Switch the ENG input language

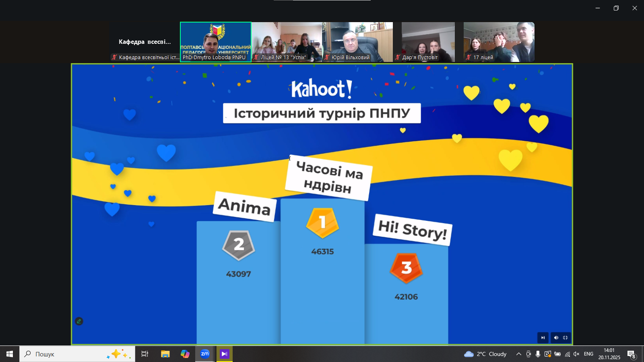tap(588, 354)
